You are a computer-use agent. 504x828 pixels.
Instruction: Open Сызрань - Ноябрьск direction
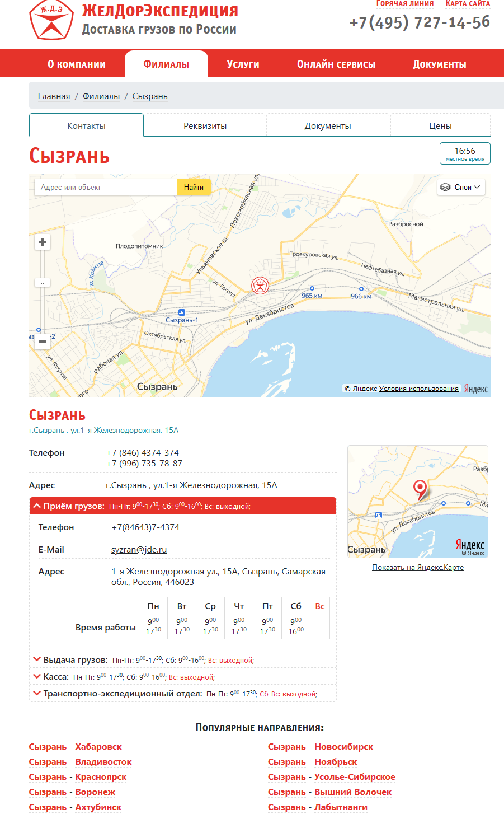[313, 762]
